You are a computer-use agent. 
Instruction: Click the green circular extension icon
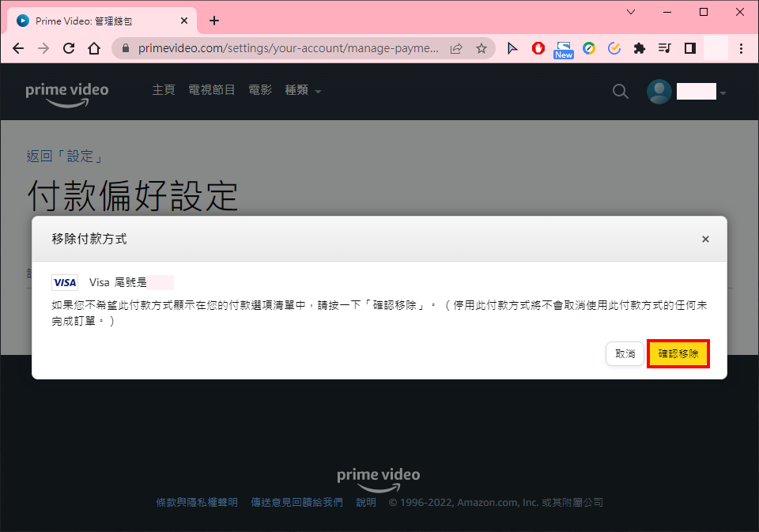click(589, 48)
